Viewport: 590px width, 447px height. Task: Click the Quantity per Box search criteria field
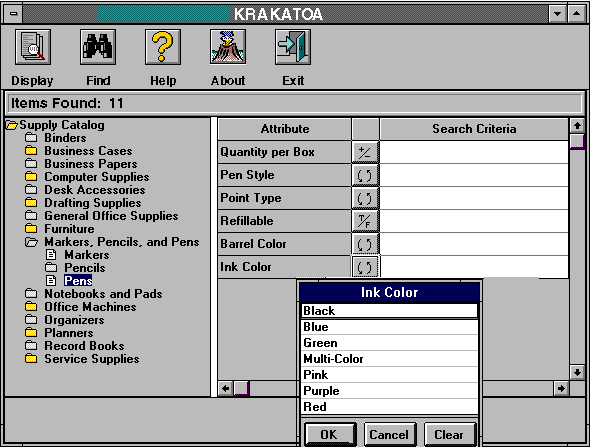pos(474,152)
